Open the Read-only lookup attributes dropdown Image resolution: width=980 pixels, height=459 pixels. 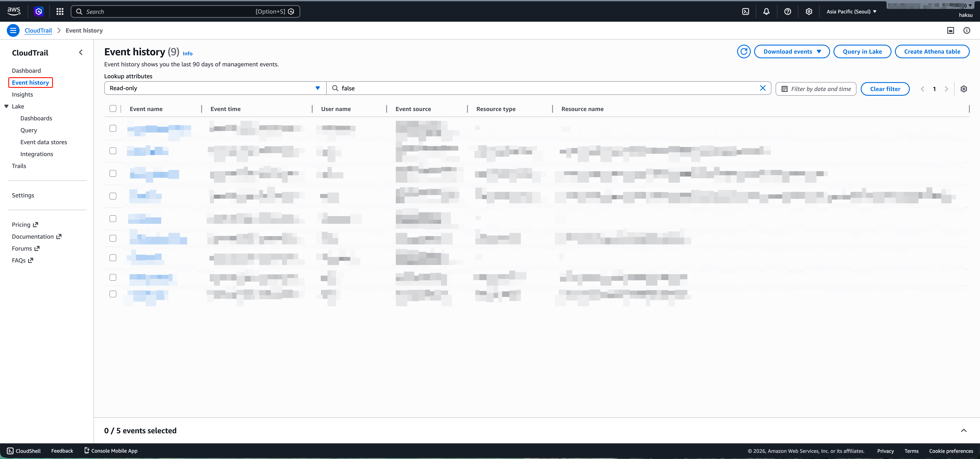(215, 88)
